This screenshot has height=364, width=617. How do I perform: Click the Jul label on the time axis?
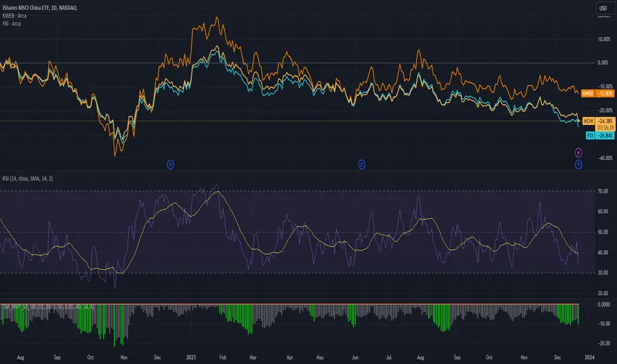click(389, 357)
